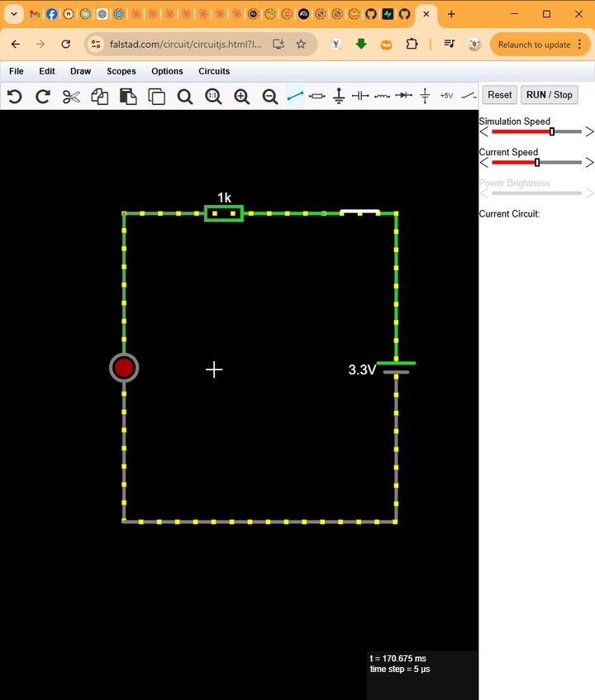This screenshot has height=700, width=595.
Task: Select the resistor tool
Action: pos(317,96)
